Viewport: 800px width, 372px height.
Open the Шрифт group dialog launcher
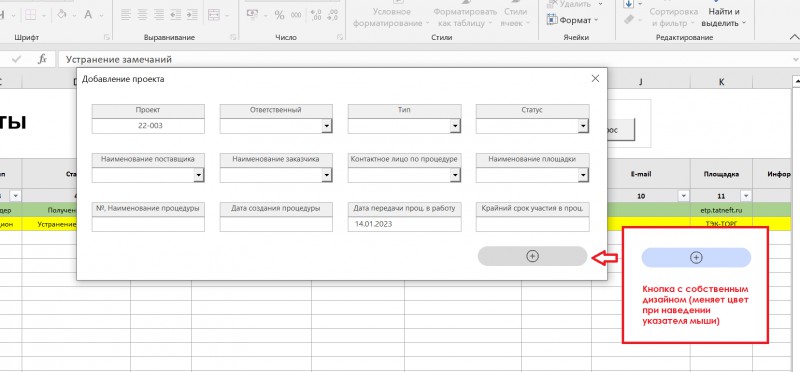tap(107, 37)
